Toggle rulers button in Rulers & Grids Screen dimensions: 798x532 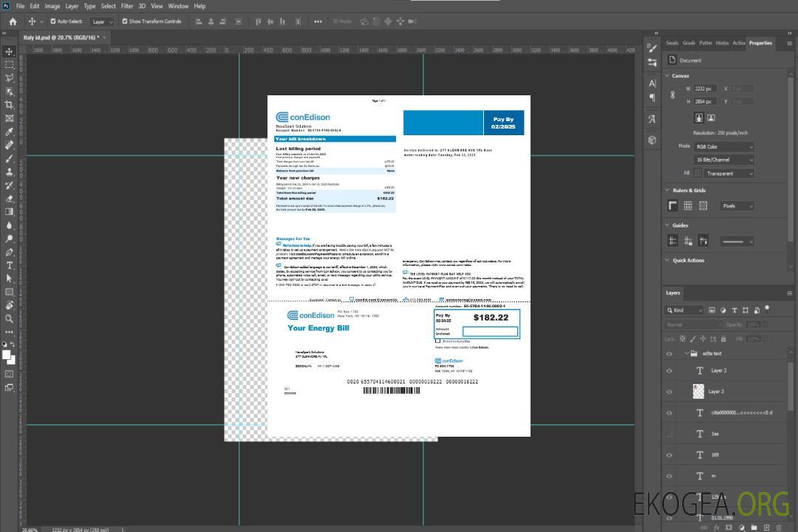click(673, 205)
